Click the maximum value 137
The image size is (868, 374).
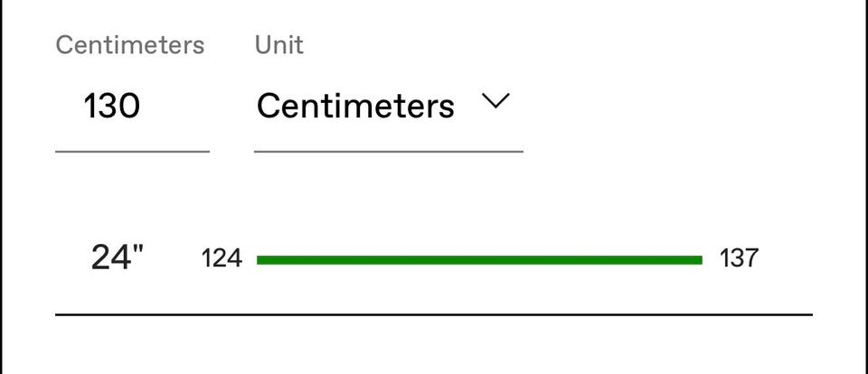(739, 259)
